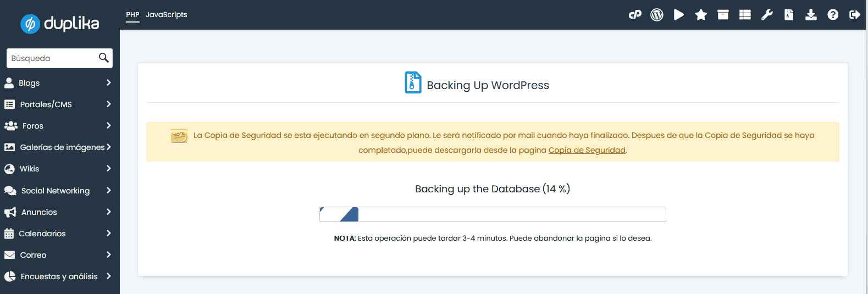Viewport: 868px width, 294px height.
Task: Select the Galerías de imágenes label
Action: [x=62, y=147]
